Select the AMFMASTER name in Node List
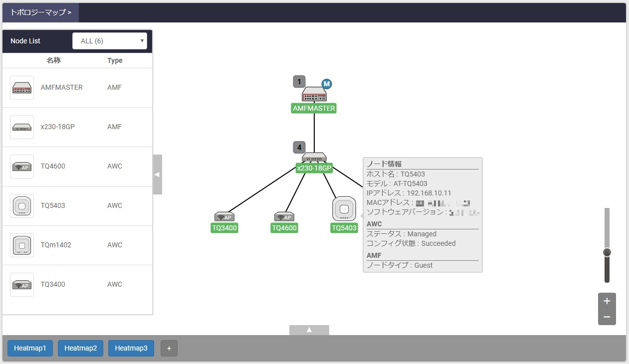This screenshot has height=364, width=629. click(62, 87)
